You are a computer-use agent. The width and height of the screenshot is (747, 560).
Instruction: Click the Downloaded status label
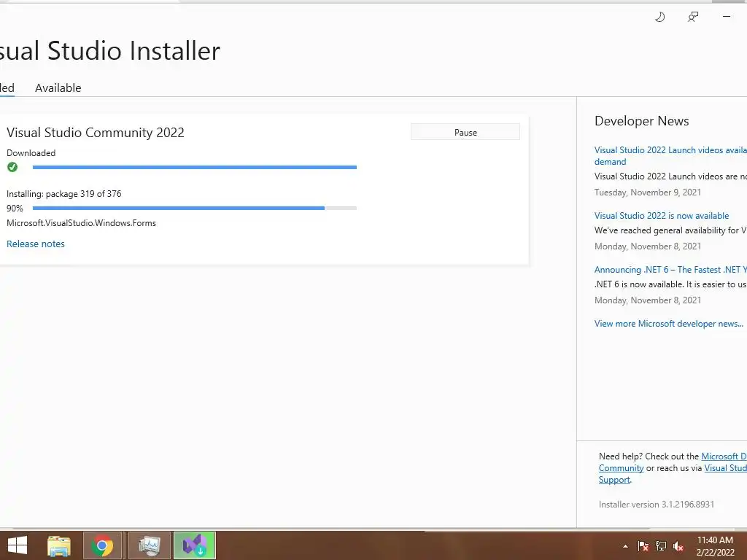[x=31, y=153]
